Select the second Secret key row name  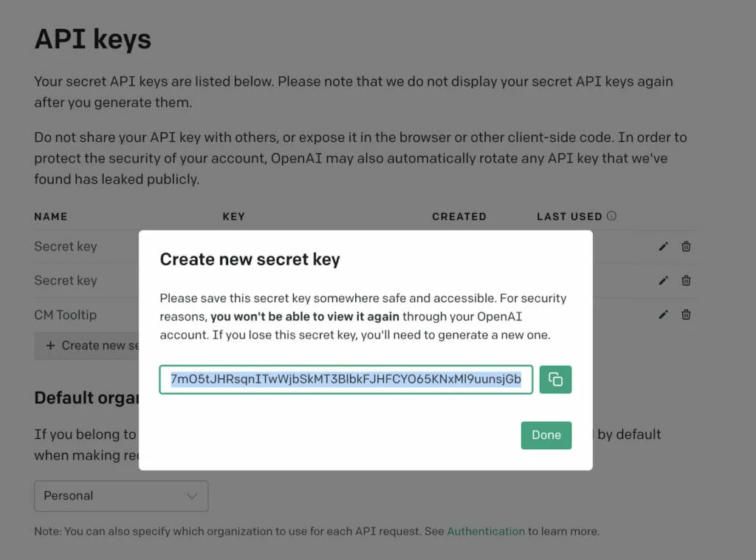[66, 280]
